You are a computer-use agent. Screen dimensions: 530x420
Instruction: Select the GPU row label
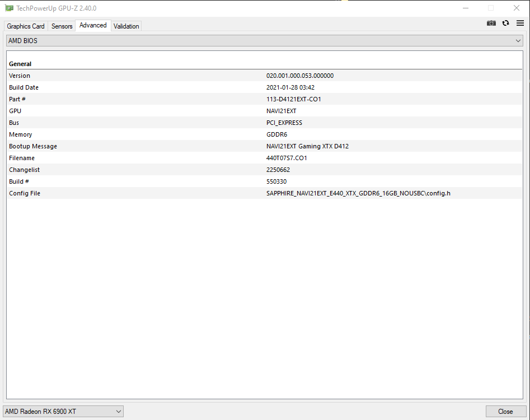(x=15, y=111)
